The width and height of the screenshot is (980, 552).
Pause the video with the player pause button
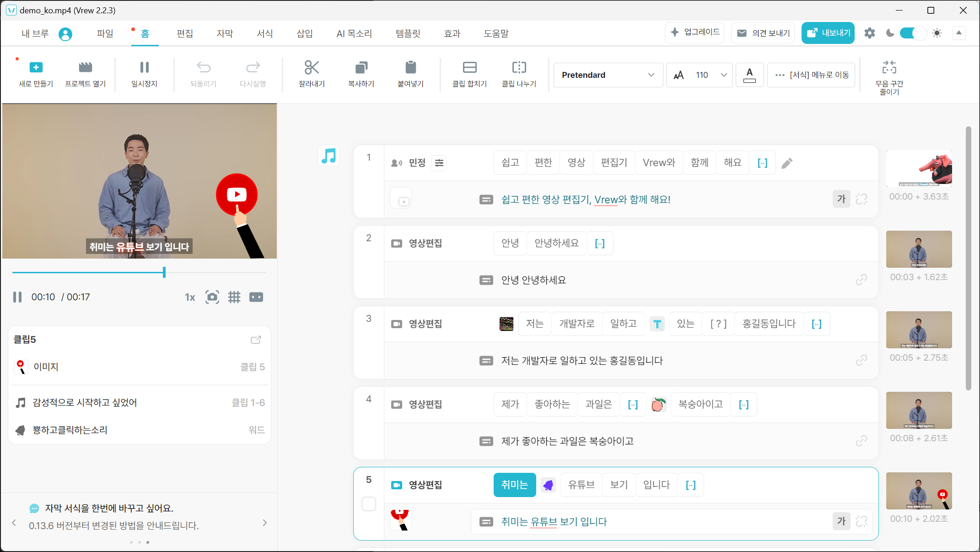(17, 297)
